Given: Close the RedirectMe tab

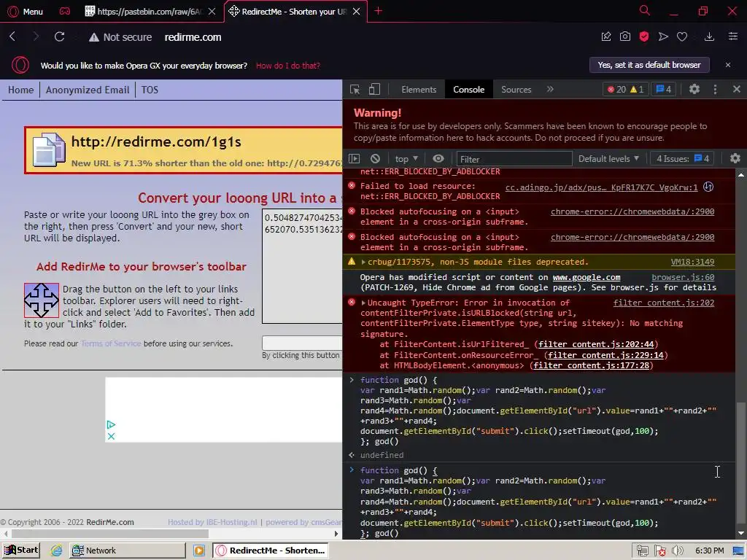Looking at the screenshot, I should pos(356,12).
